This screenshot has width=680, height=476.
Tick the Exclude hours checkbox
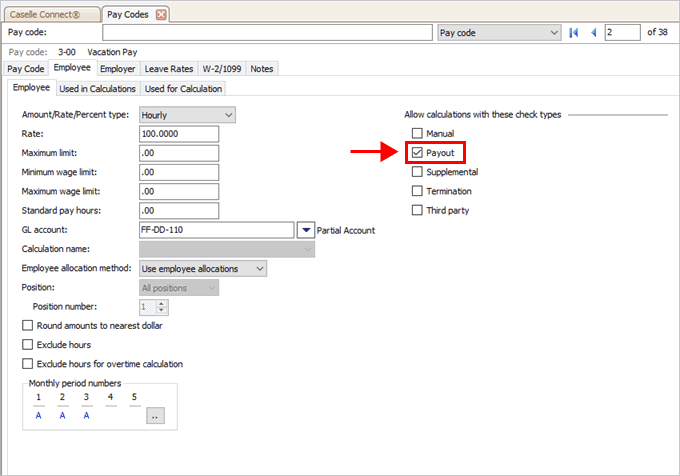coord(28,345)
